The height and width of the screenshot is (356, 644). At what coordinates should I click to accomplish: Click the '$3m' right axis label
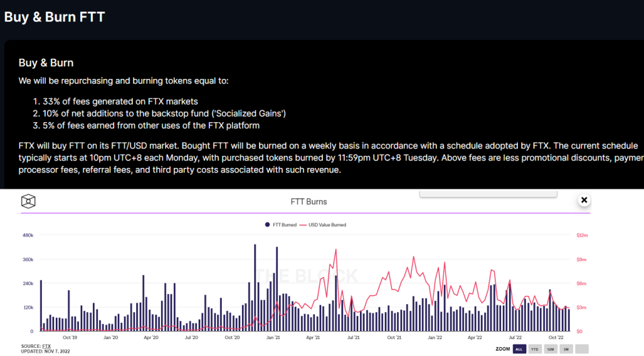[x=581, y=307]
